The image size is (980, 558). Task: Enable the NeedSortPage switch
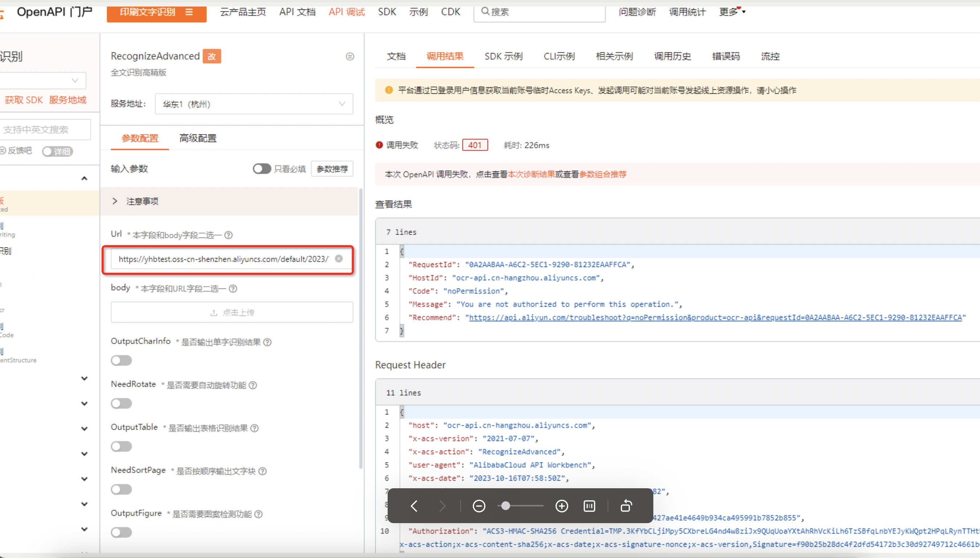point(121,489)
